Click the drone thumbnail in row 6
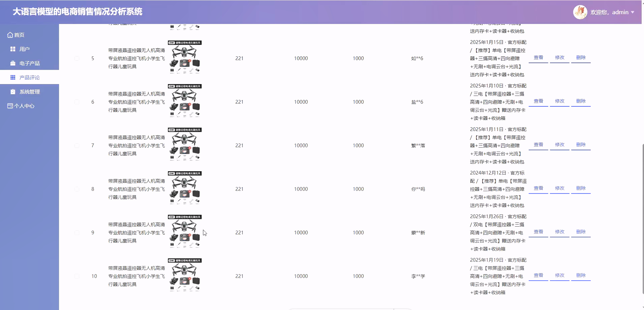Screen dimensions: 644x310 coord(185,101)
